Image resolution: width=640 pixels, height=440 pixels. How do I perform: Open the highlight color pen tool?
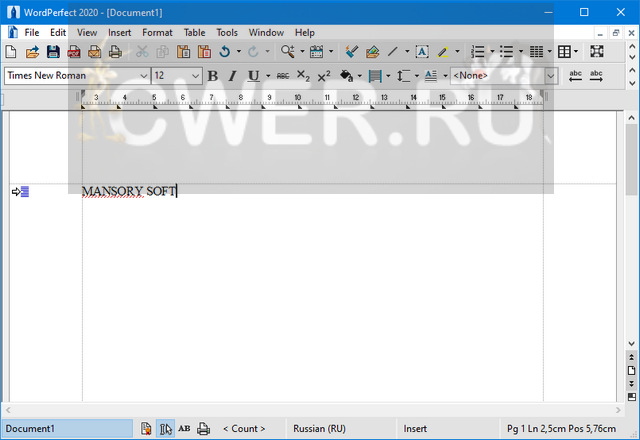(443, 51)
